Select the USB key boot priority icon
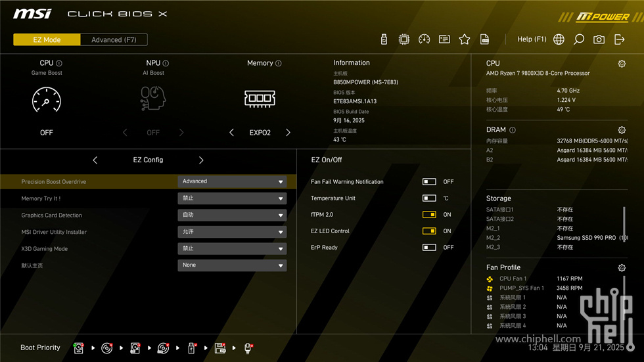This screenshot has width=644, height=362. tap(191, 348)
